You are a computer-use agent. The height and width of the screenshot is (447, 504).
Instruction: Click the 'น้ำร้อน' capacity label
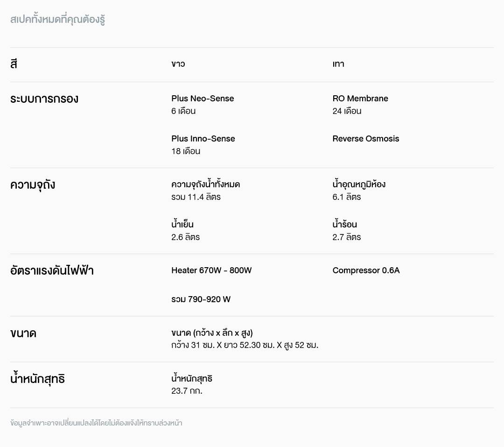[x=345, y=225]
